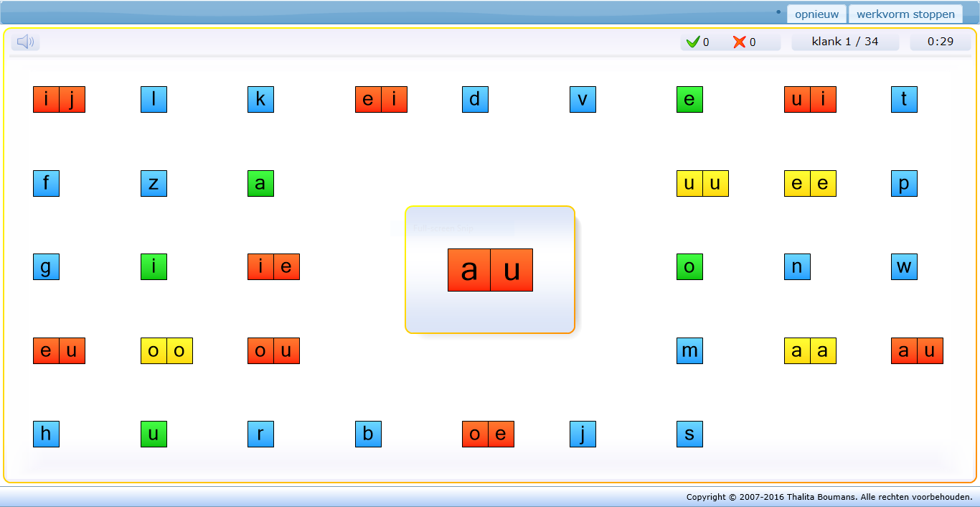Select the blue 'z' letter tile

pyautogui.click(x=154, y=184)
